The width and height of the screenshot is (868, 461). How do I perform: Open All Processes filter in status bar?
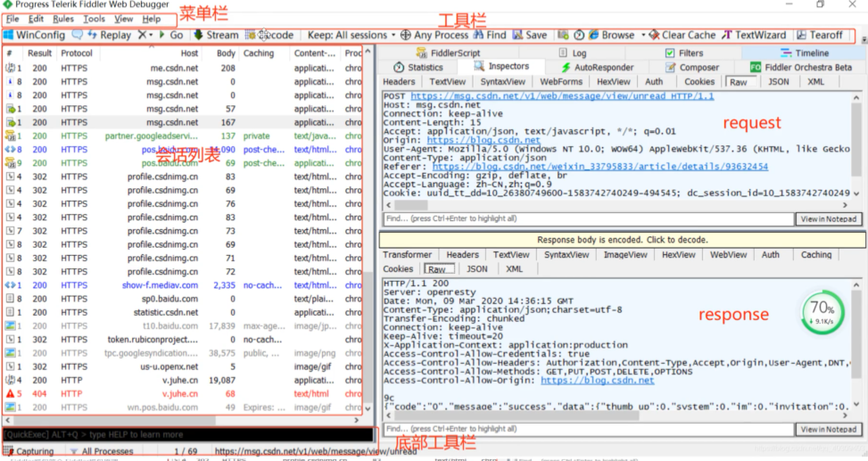(x=102, y=451)
